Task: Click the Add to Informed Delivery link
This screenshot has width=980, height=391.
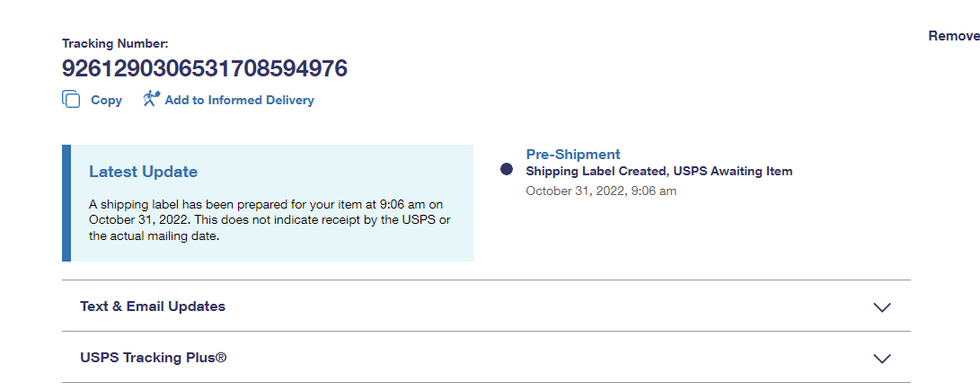Action: click(239, 101)
